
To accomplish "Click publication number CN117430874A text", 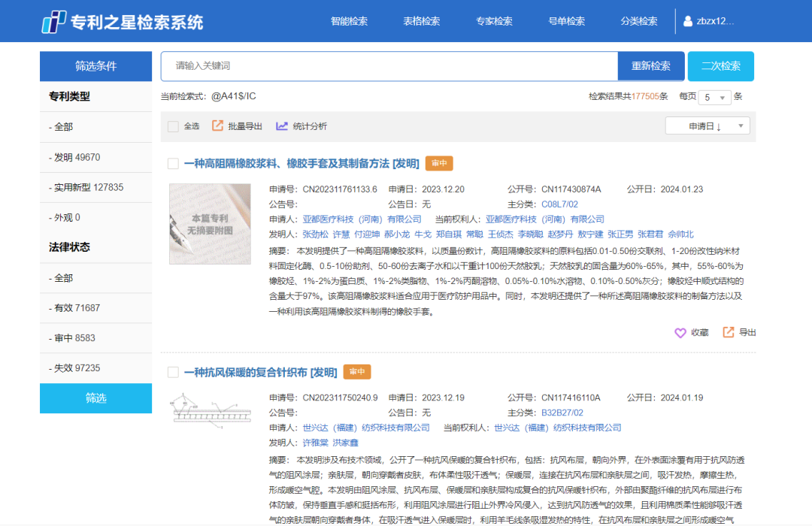I will pyautogui.click(x=571, y=189).
